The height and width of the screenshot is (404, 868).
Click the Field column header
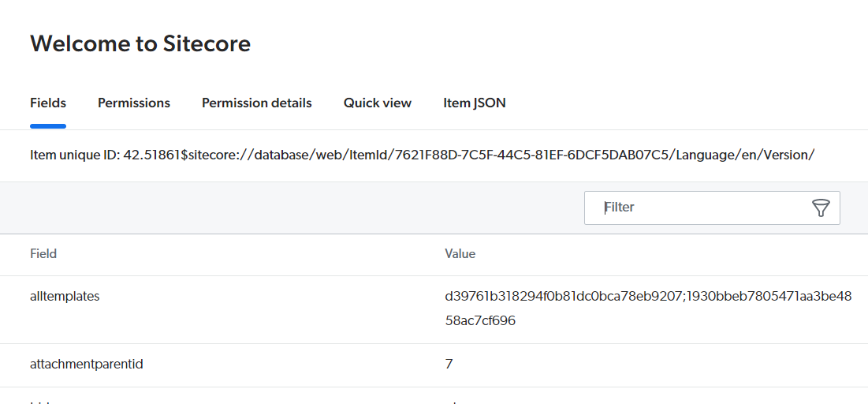click(x=43, y=254)
